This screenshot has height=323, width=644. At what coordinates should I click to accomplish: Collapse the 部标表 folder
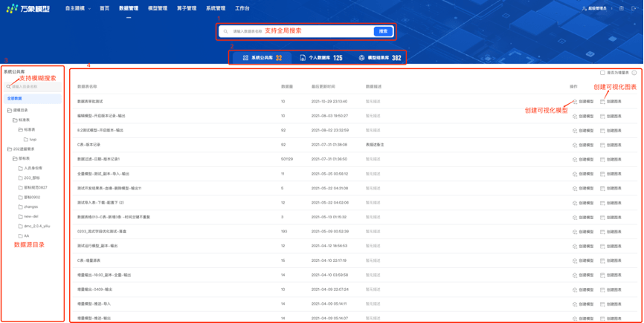21,159
